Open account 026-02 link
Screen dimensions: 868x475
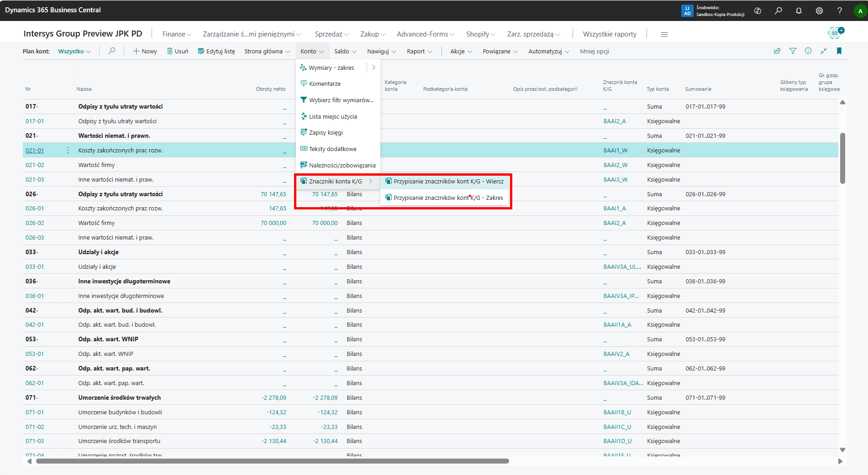[35, 223]
